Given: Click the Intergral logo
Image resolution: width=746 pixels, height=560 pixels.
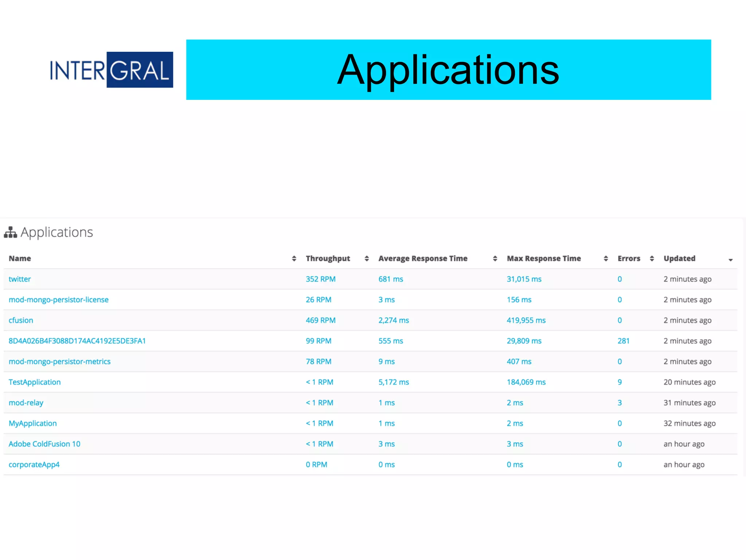Looking at the screenshot, I should click(111, 70).
